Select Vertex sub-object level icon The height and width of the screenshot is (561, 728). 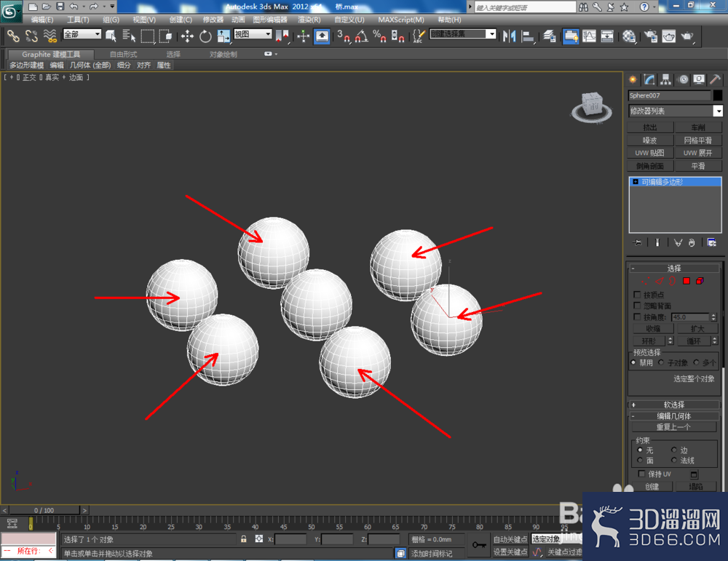click(645, 281)
